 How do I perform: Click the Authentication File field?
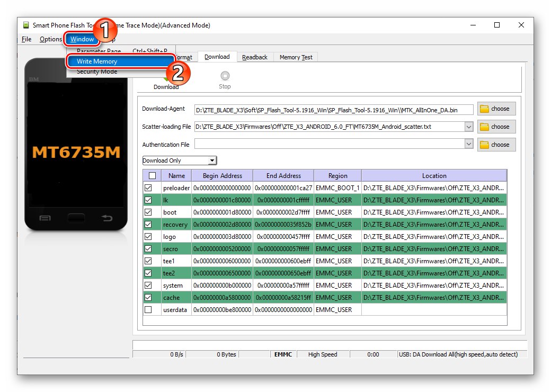click(329, 144)
